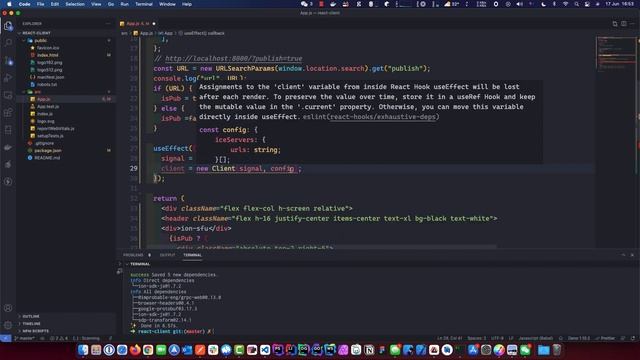The image size is (640, 360).
Task: Select App.js in the explorer tree
Action: tap(43, 99)
